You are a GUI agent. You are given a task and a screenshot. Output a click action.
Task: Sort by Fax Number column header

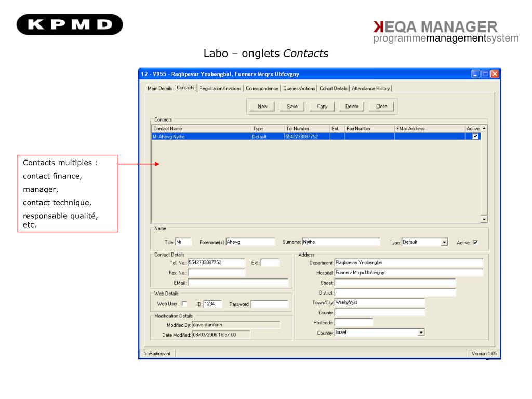click(369, 129)
